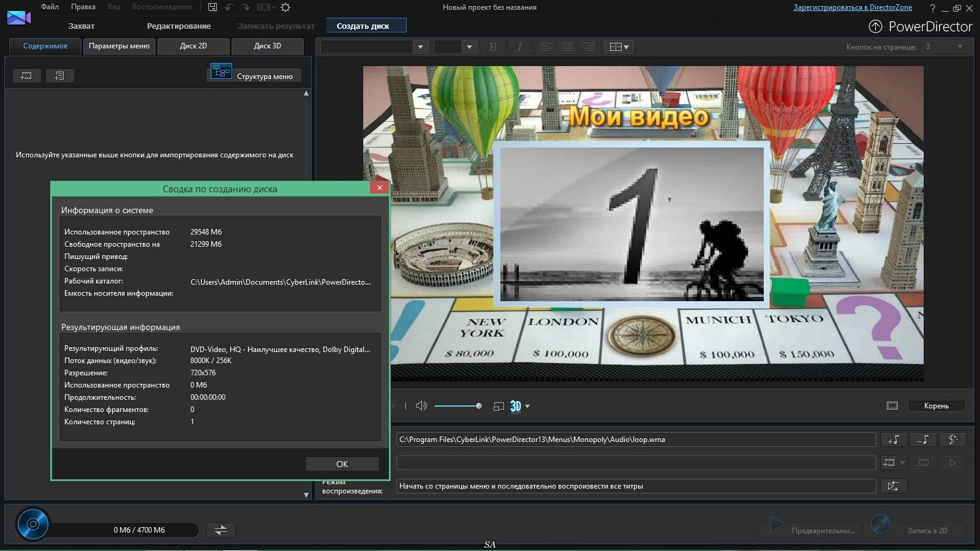Open the button layout dropdown
The width and height of the screenshot is (980, 551).
(x=619, y=47)
